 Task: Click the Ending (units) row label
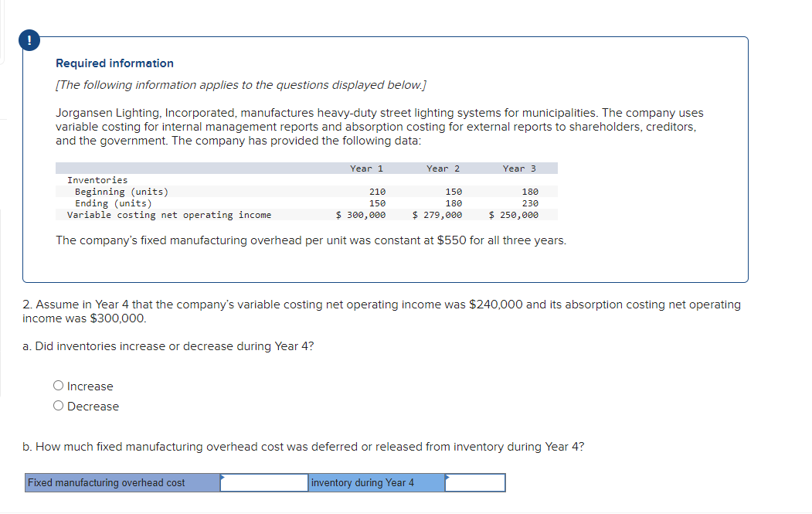coord(114,203)
